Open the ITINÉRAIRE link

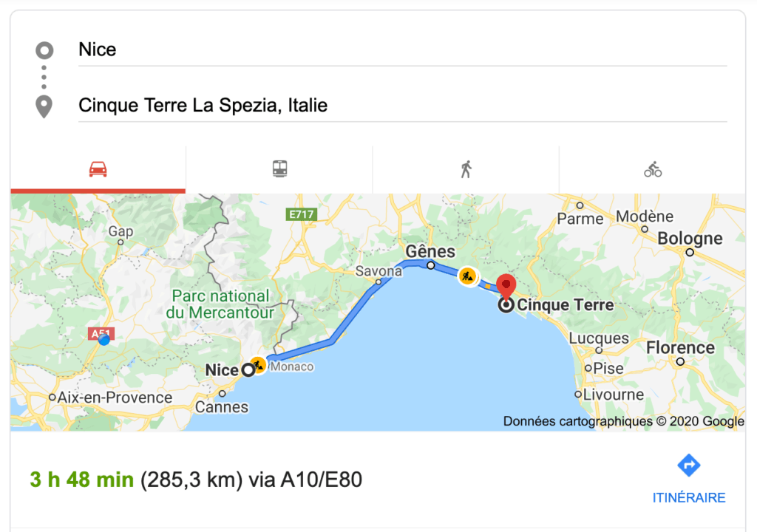(689, 498)
